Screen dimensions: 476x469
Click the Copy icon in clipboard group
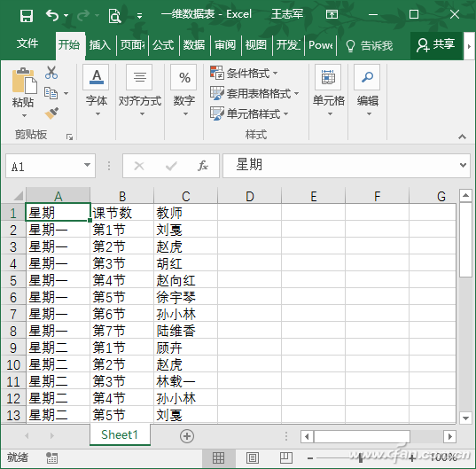coord(51,93)
